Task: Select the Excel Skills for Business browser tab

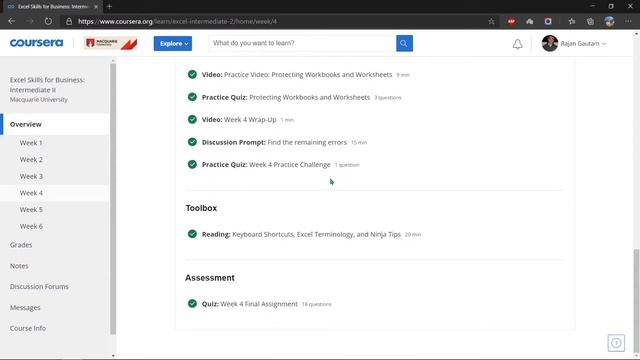Action: pos(52,7)
